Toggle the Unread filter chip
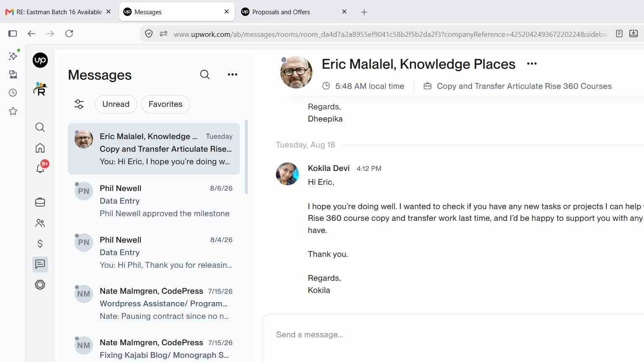Viewport: 644px width, 362px height. (x=116, y=104)
